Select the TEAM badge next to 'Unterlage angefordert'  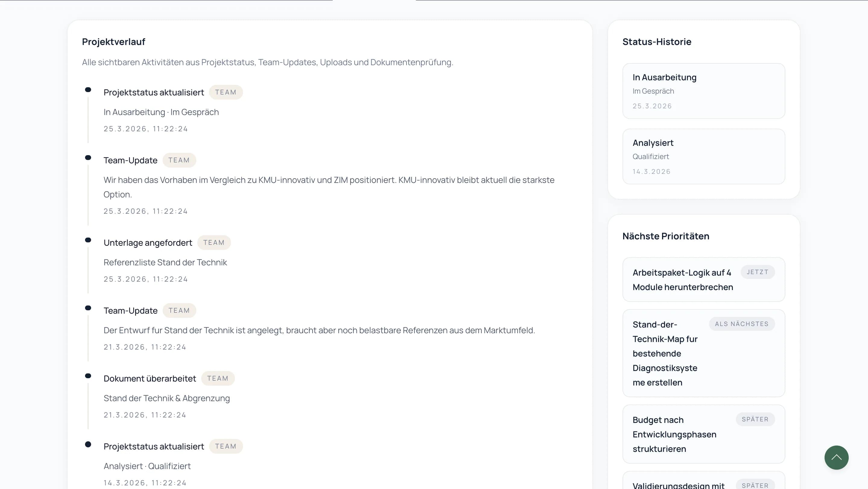[214, 242]
